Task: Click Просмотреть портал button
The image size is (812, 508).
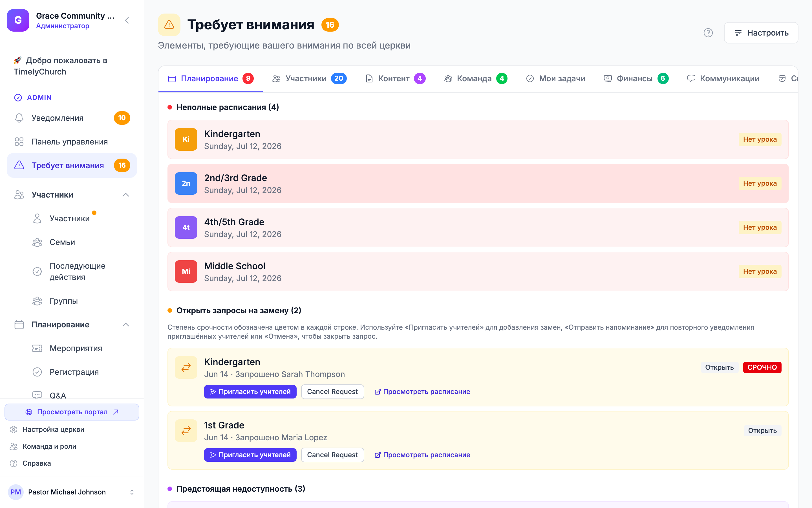Action: 72,412
